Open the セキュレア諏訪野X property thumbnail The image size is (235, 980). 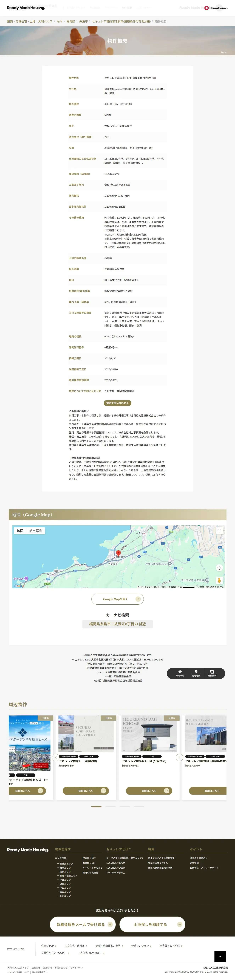click(206, 734)
